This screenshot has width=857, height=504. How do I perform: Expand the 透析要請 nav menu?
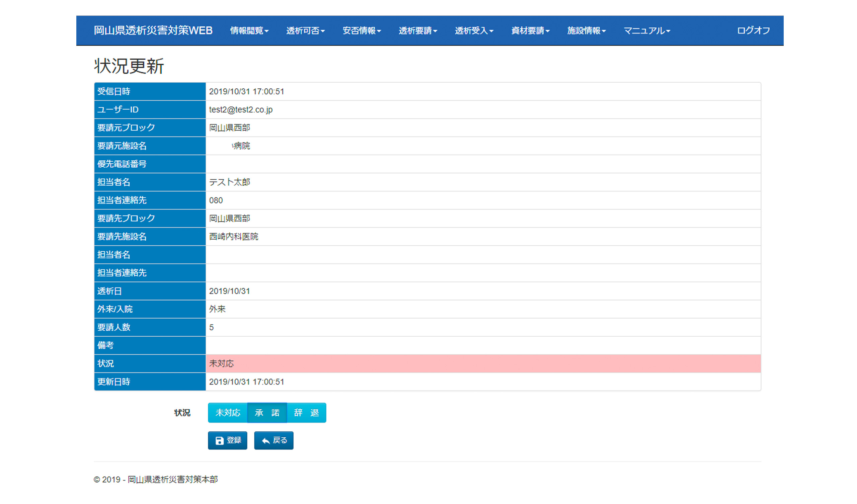click(x=417, y=30)
